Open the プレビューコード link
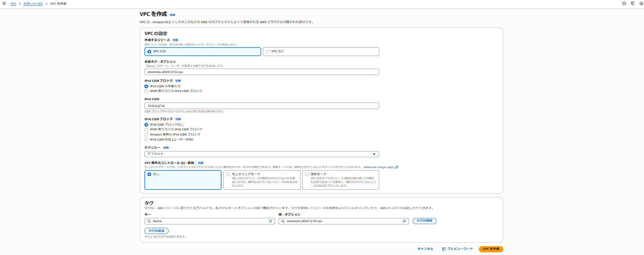The image size is (644, 255). click(x=457, y=249)
